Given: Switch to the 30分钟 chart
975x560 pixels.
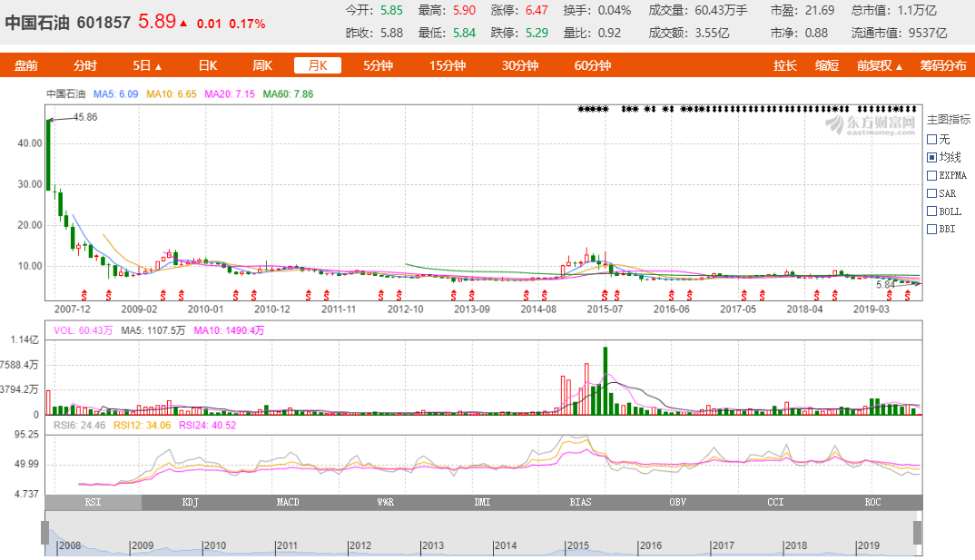Looking at the screenshot, I should pyautogui.click(x=520, y=65).
